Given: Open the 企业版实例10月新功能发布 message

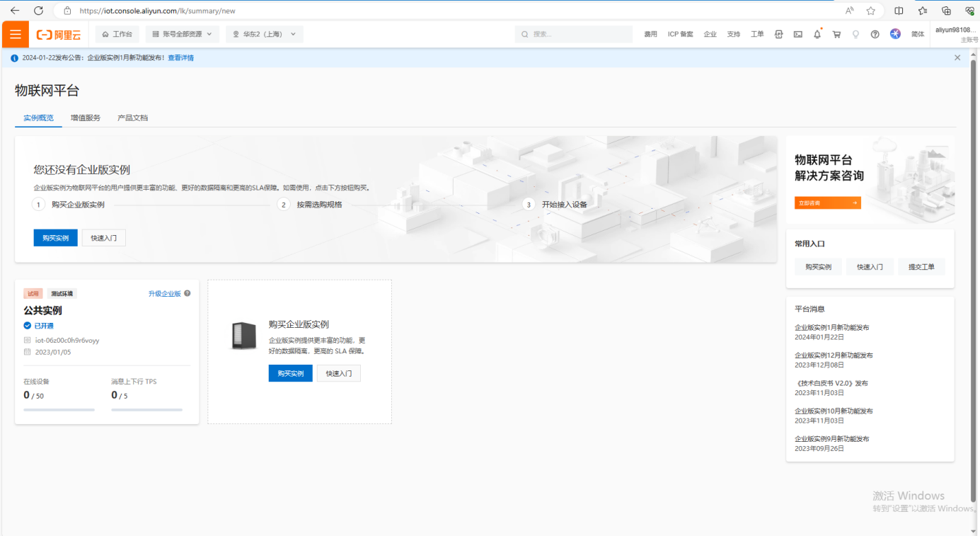Looking at the screenshot, I should [x=834, y=411].
